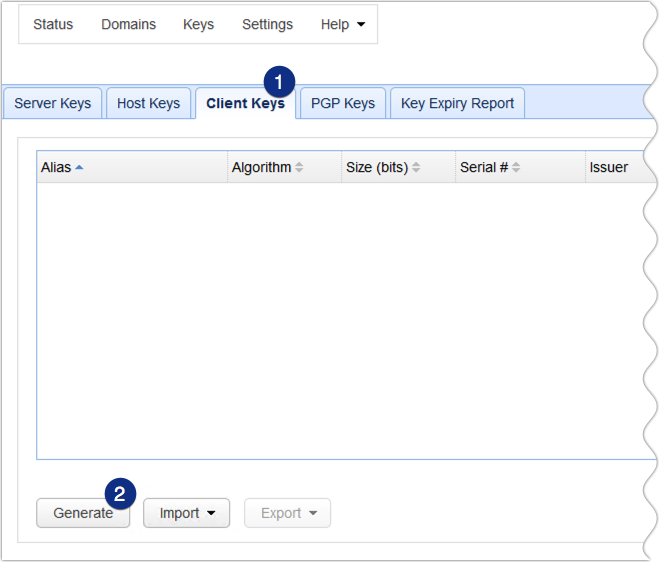659x562 pixels.
Task: View the Key Expiry Report tab
Action: 457,103
